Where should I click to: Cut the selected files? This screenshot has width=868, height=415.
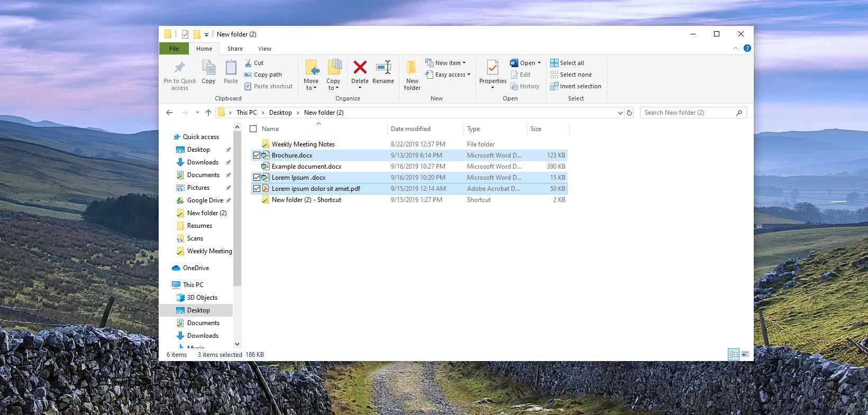(x=254, y=63)
